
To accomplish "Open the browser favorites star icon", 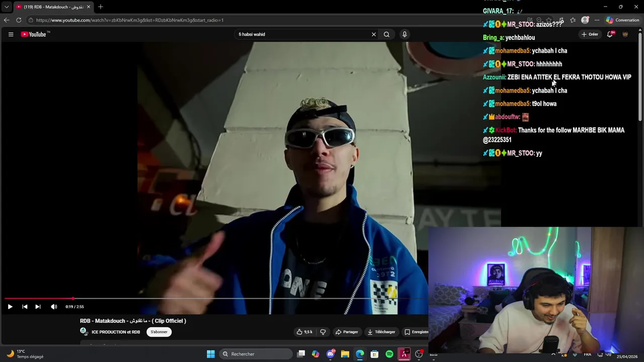I will (x=573, y=20).
